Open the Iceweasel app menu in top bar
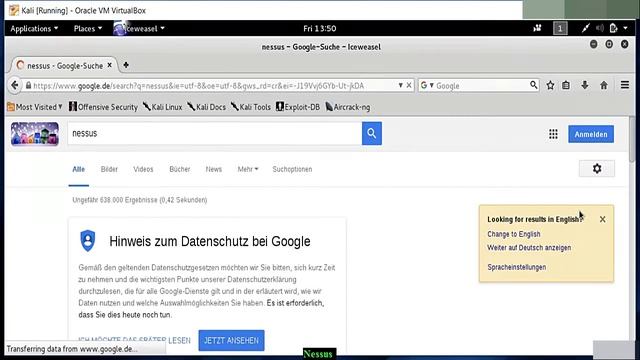The width and height of the screenshot is (640, 360). 139,29
